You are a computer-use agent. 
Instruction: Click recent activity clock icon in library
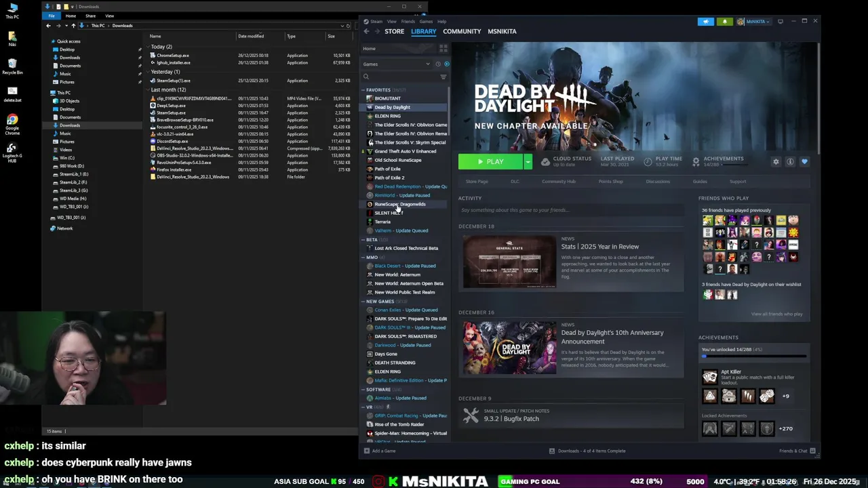(x=438, y=64)
